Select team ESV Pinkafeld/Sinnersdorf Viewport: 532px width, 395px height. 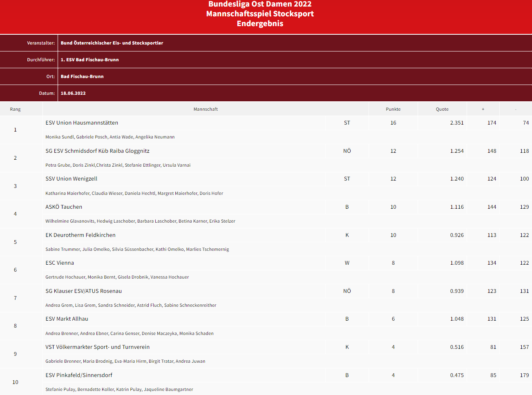point(79,375)
